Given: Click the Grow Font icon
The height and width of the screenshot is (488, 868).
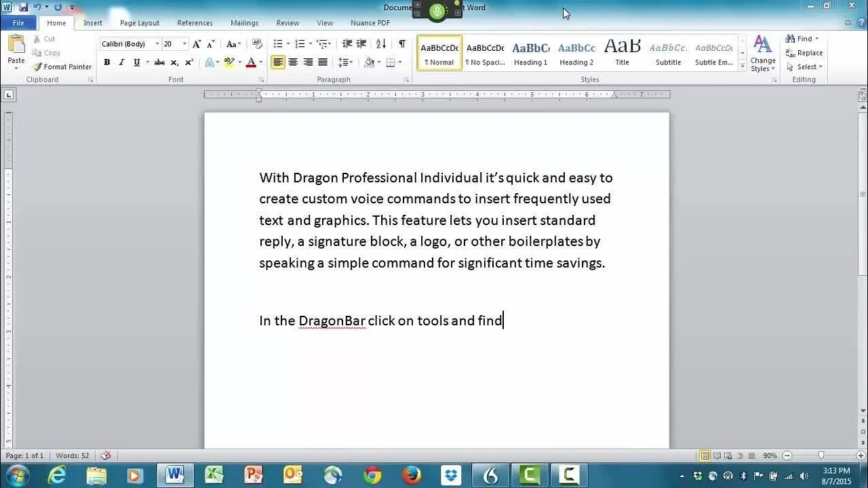Looking at the screenshot, I should click(x=197, y=44).
